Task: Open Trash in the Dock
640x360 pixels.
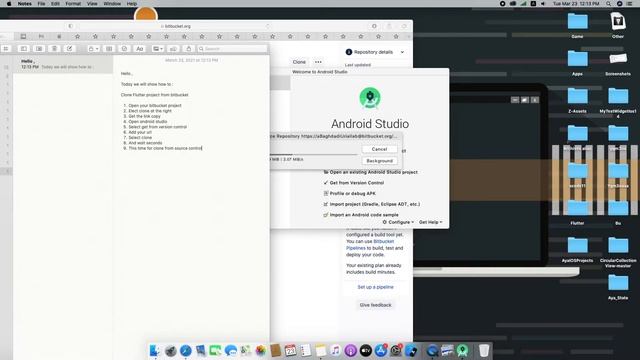Action: click(484, 350)
